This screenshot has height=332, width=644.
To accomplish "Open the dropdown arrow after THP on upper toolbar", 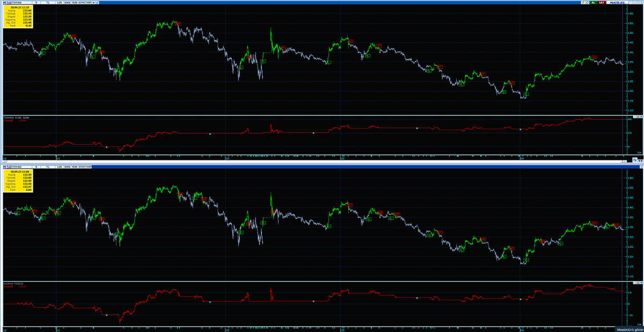I will pos(93,3).
